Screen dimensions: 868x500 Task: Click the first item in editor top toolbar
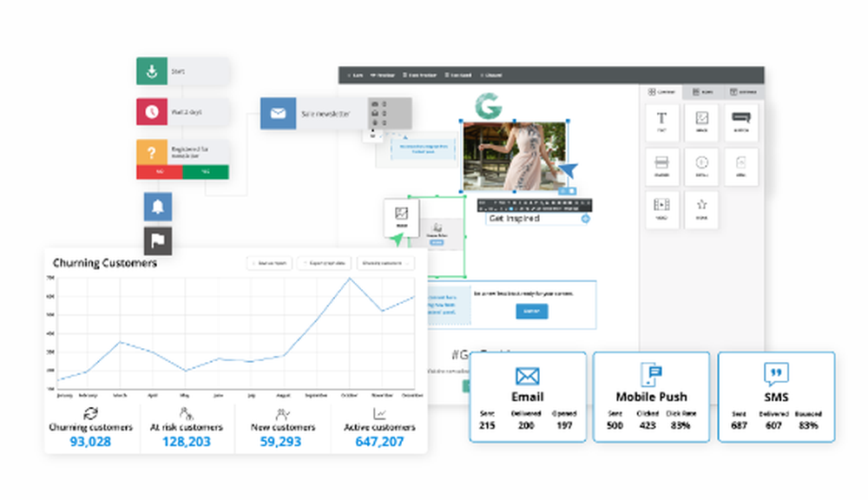click(355, 76)
